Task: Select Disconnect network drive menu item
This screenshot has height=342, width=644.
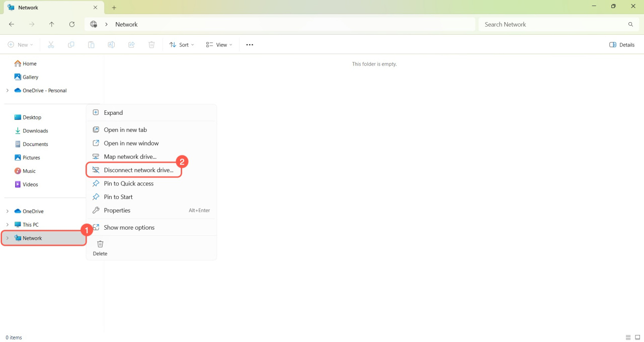Action: pos(138,170)
